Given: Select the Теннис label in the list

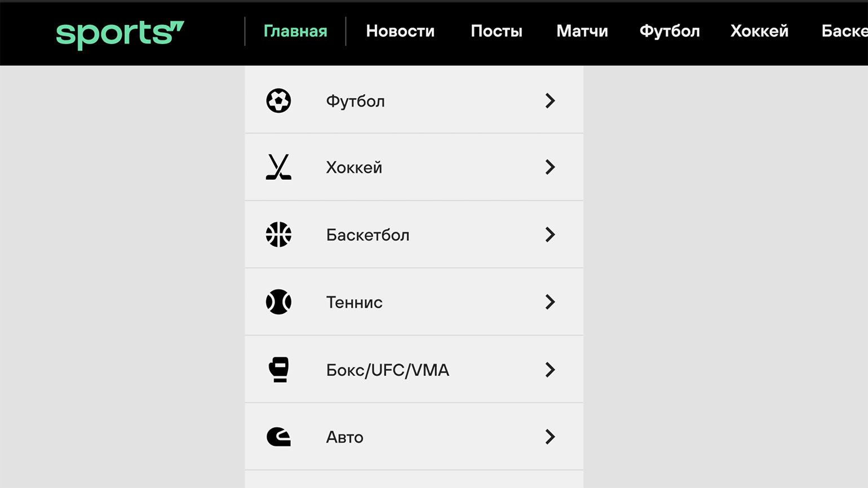Looking at the screenshot, I should (x=354, y=303).
